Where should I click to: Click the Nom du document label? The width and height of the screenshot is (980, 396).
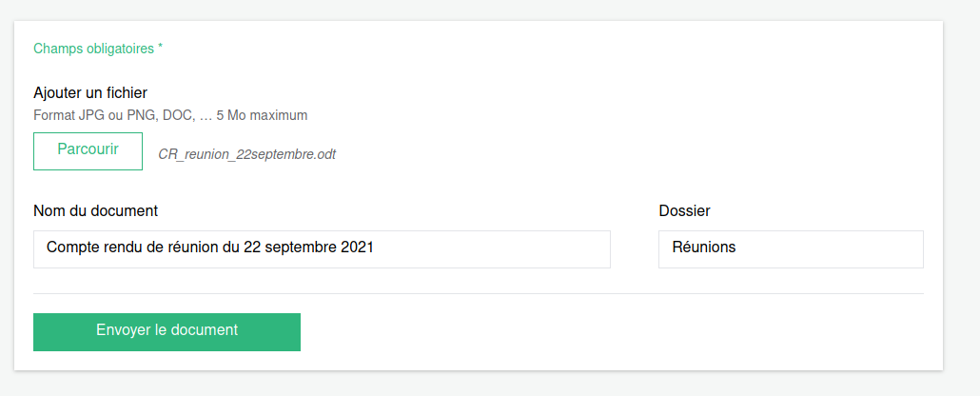pyautogui.click(x=95, y=210)
